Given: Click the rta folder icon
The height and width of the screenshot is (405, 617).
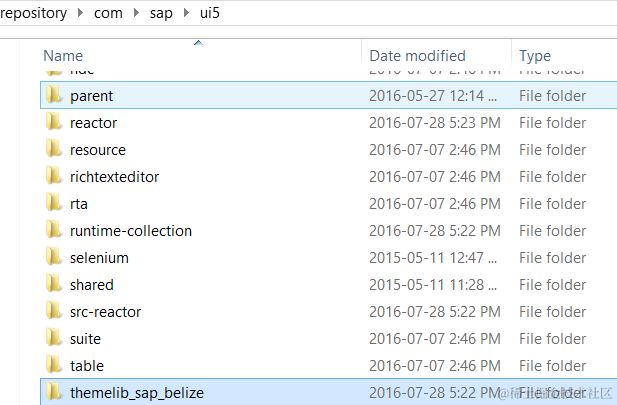Looking at the screenshot, I should 54,203.
